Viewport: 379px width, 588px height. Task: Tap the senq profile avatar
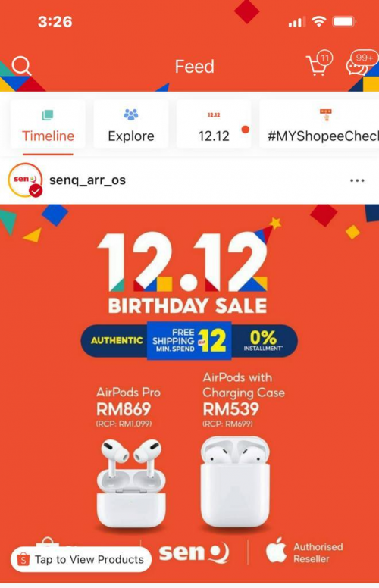point(25,180)
